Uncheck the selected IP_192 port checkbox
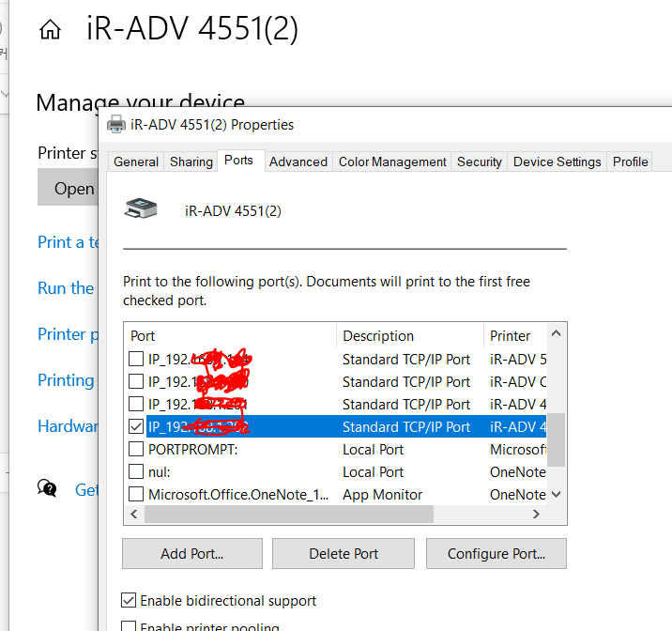This screenshot has width=672, height=631. (x=136, y=426)
